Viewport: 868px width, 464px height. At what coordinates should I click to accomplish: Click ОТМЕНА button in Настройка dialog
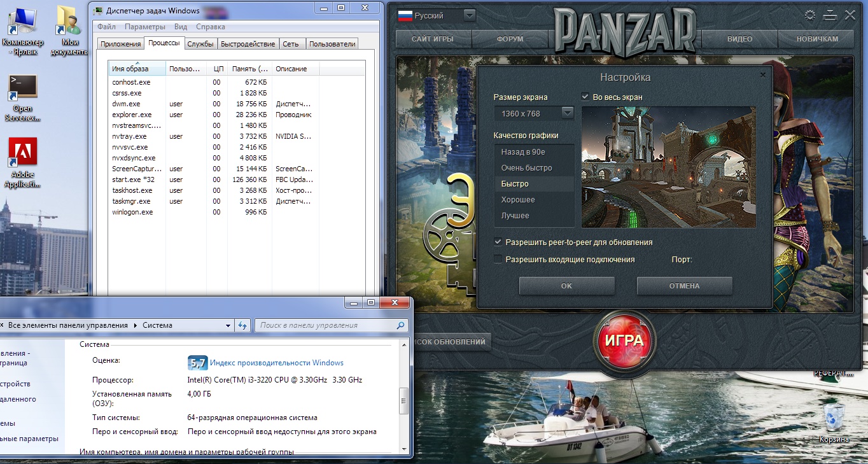[685, 286]
